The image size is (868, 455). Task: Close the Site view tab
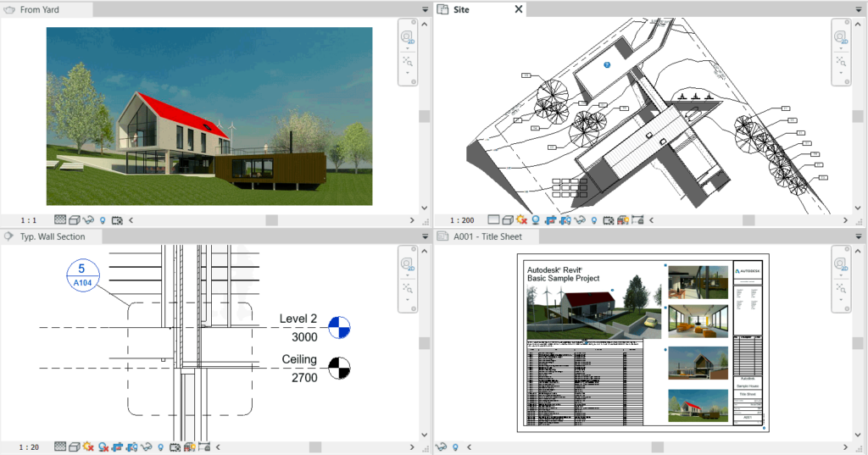point(519,9)
